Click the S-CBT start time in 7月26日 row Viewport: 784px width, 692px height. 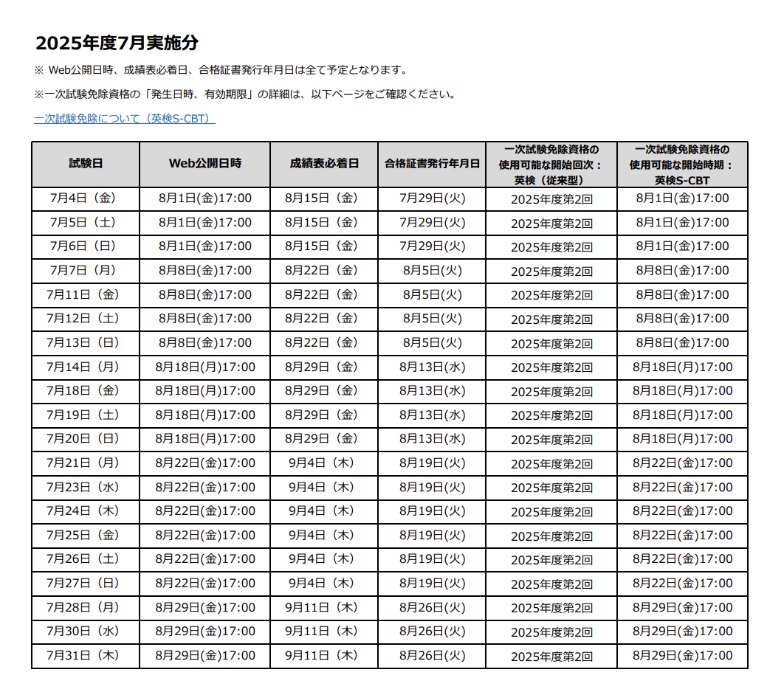(x=683, y=560)
